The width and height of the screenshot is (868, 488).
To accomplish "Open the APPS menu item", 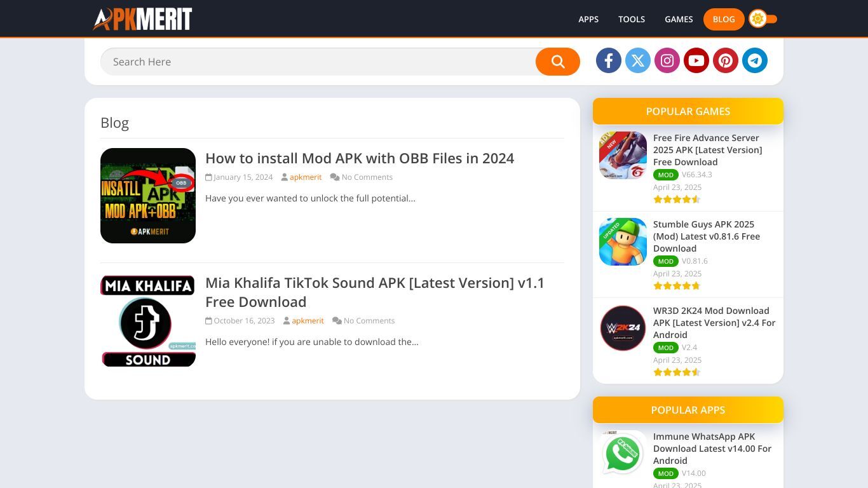I will (588, 19).
